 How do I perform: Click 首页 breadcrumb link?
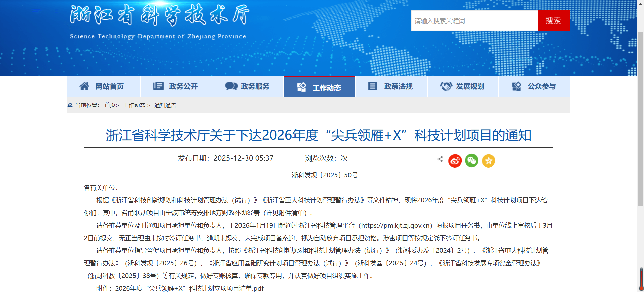coord(110,105)
